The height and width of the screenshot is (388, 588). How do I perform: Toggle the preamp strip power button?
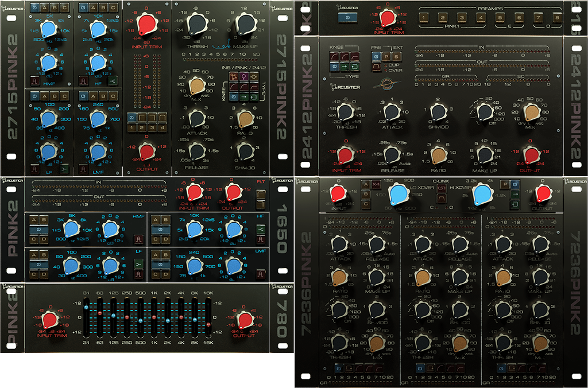[x=347, y=17]
